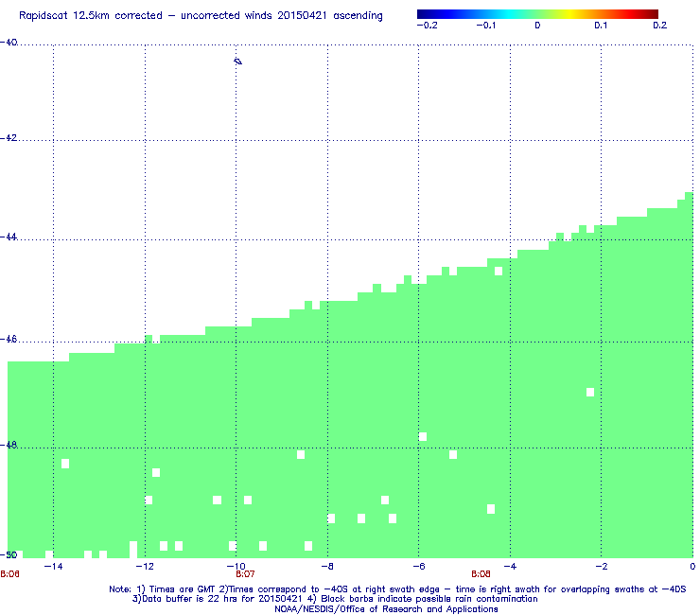The width and height of the screenshot is (700, 615).
Task: Click the -50 latitude axis label
Action: click(x=9, y=554)
